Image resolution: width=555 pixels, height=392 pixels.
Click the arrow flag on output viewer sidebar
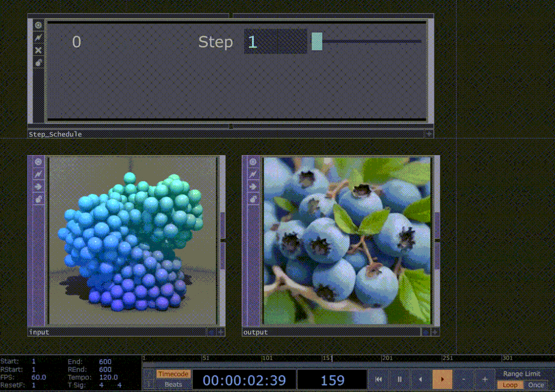[x=253, y=186]
